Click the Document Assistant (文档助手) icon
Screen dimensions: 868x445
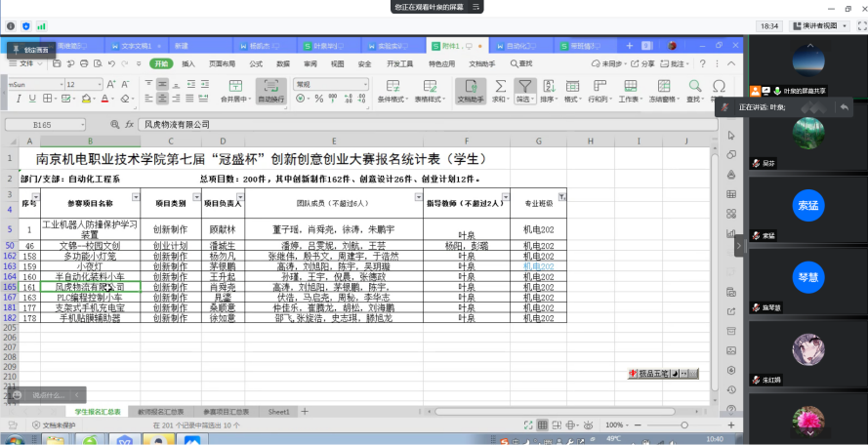pos(471,86)
